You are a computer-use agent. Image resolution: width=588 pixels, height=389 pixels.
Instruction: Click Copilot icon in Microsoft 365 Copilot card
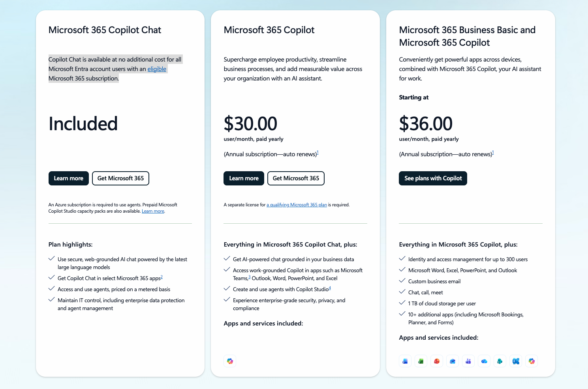[230, 361]
